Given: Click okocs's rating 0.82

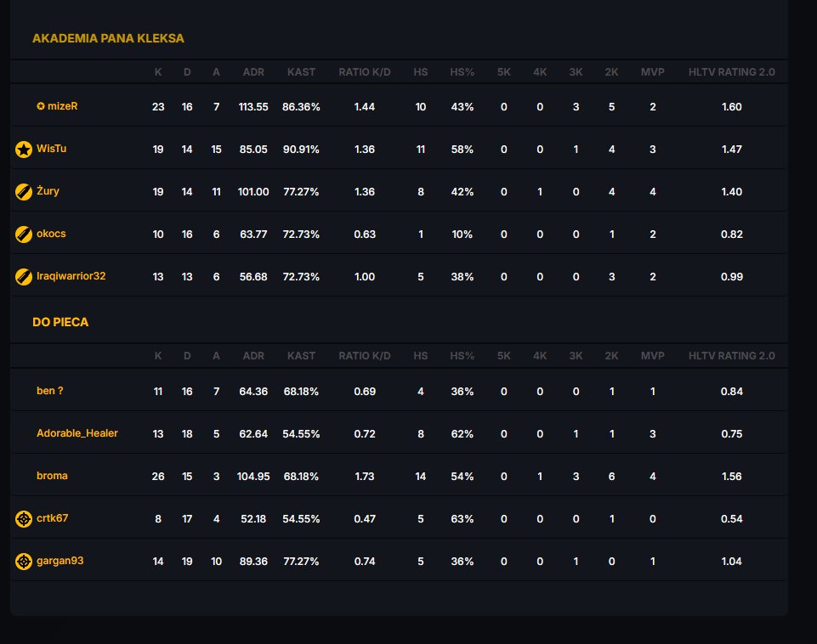Looking at the screenshot, I should click(731, 234).
